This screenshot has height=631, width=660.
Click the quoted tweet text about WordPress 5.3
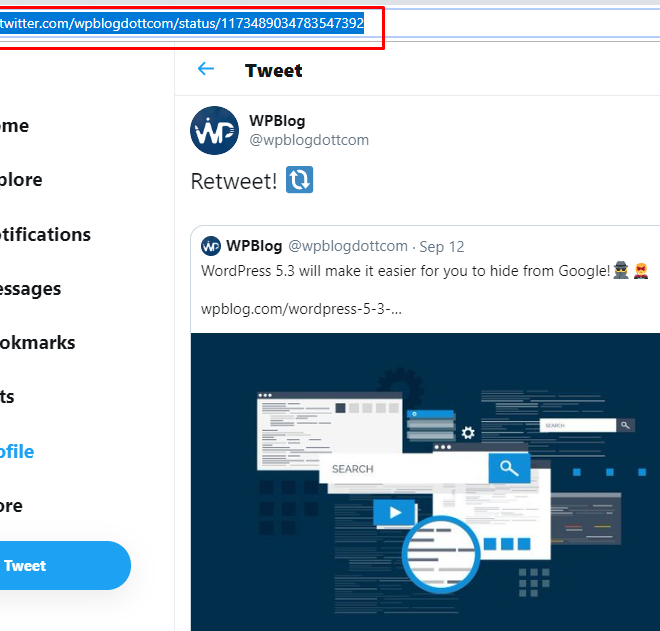click(425, 271)
